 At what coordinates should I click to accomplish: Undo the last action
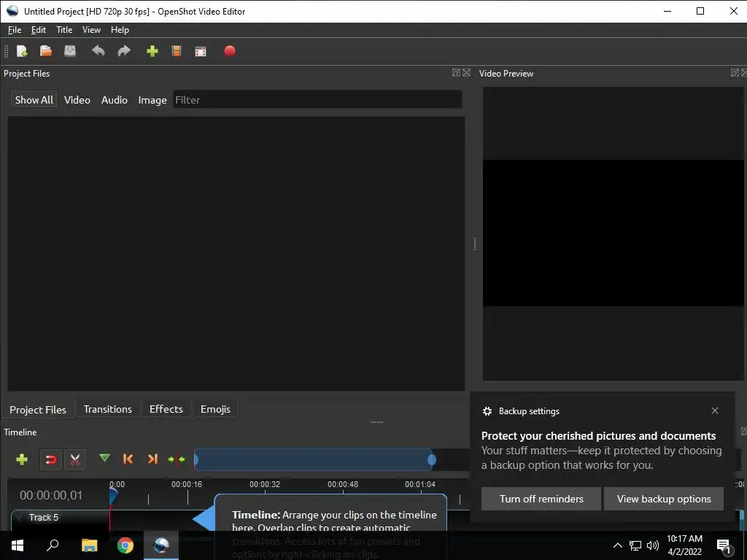[x=98, y=51]
